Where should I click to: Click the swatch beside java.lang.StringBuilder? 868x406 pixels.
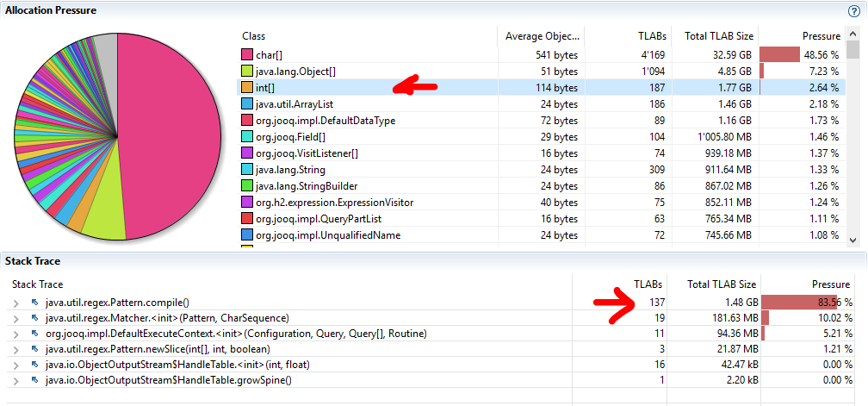(247, 185)
